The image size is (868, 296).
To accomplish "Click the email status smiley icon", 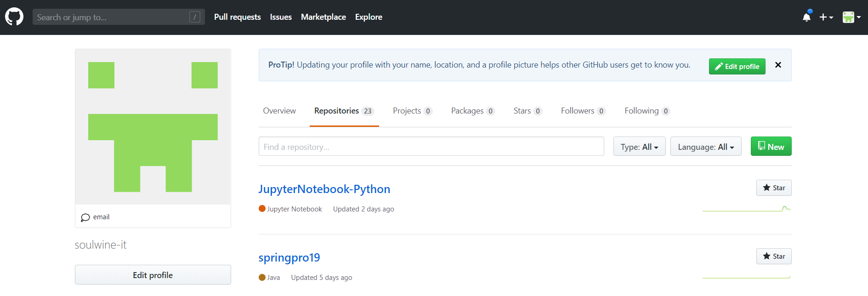I will [85, 217].
